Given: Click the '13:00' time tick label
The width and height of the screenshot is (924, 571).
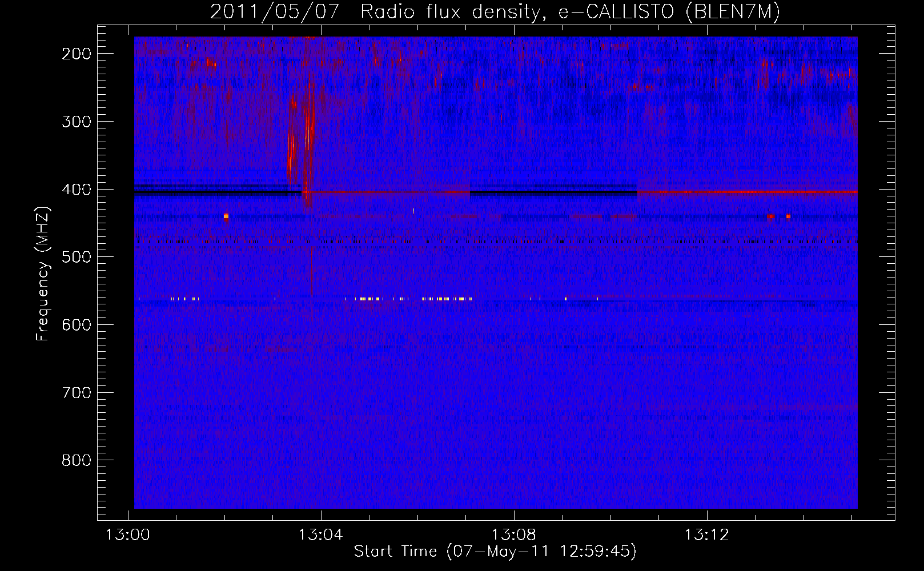Looking at the screenshot, I should pos(128,535).
